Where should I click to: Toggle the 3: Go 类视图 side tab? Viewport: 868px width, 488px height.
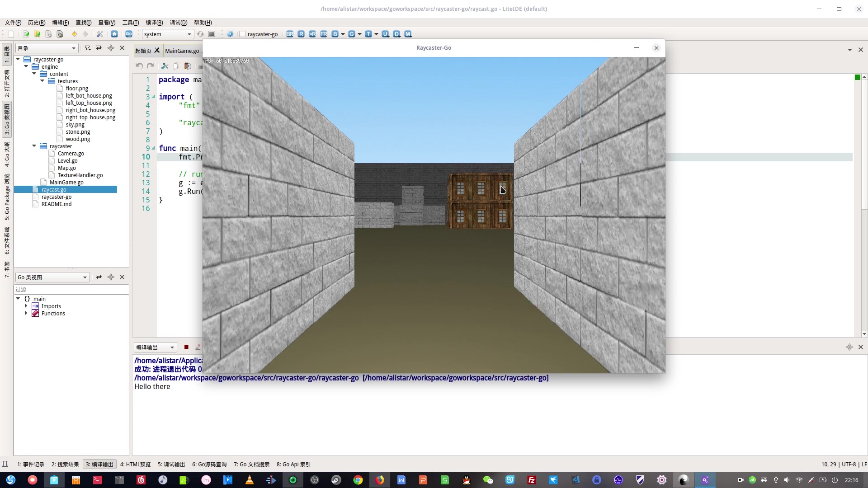[x=7, y=120]
